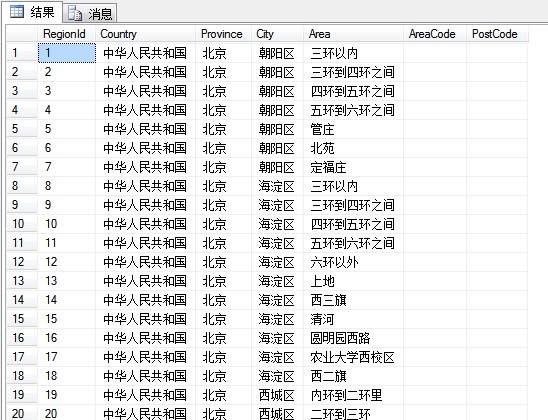Click Area cell 四环到五环之间 in row 10
This screenshot has width=548, height=420.
[353, 224]
